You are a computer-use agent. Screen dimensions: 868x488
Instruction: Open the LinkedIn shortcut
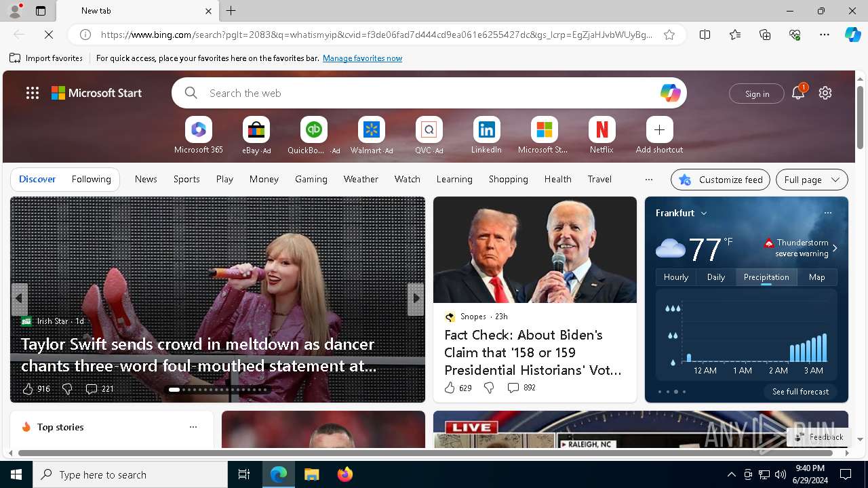[486, 136]
